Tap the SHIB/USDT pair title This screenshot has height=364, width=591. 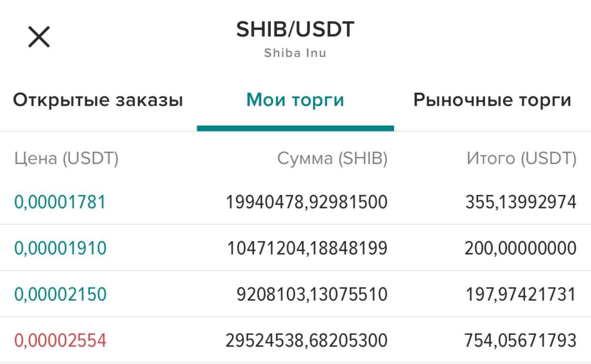point(295,30)
